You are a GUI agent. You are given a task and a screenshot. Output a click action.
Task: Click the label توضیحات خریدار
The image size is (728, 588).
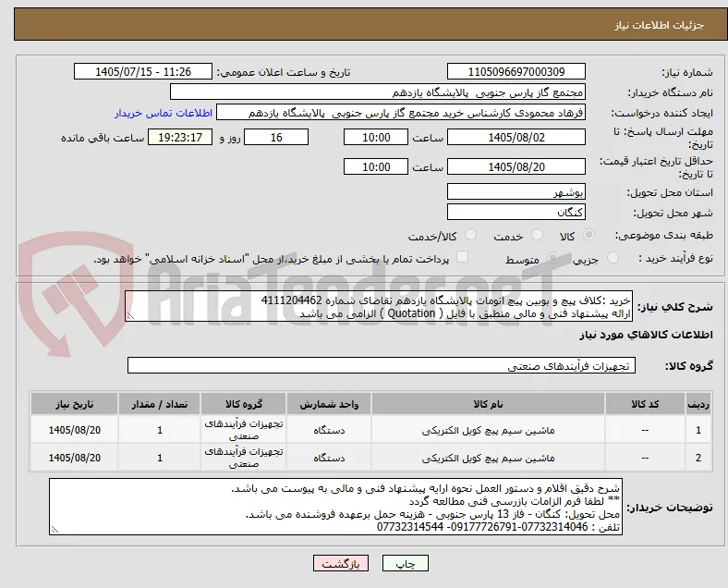670,508
